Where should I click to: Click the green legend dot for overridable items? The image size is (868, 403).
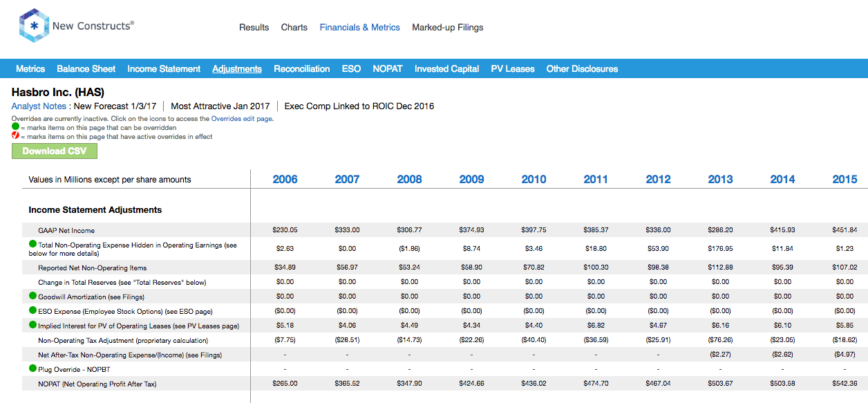pos(15,127)
